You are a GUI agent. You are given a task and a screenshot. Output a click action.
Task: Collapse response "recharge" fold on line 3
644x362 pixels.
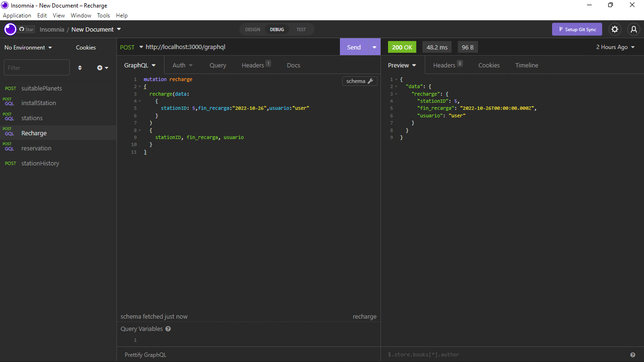coord(396,94)
